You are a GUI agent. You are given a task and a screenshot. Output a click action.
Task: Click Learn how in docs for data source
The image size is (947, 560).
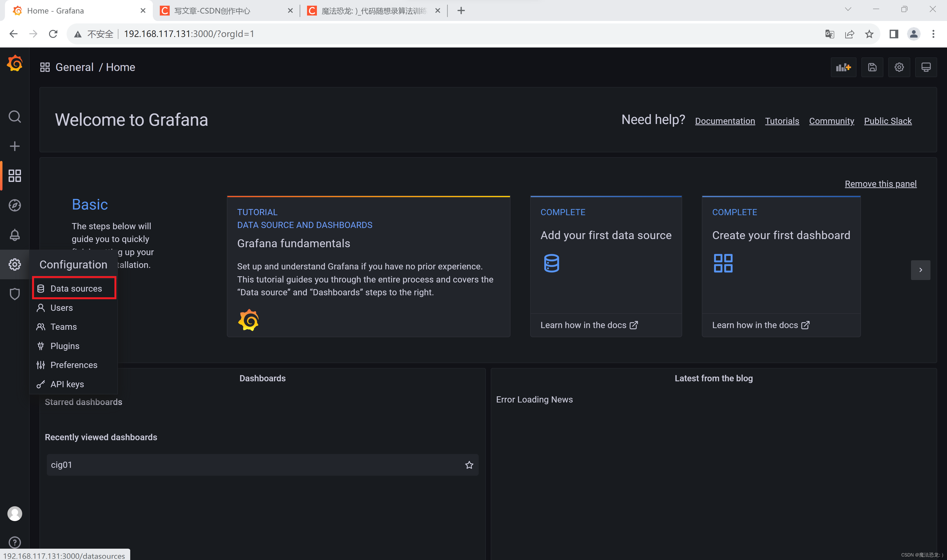click(589, 325)
